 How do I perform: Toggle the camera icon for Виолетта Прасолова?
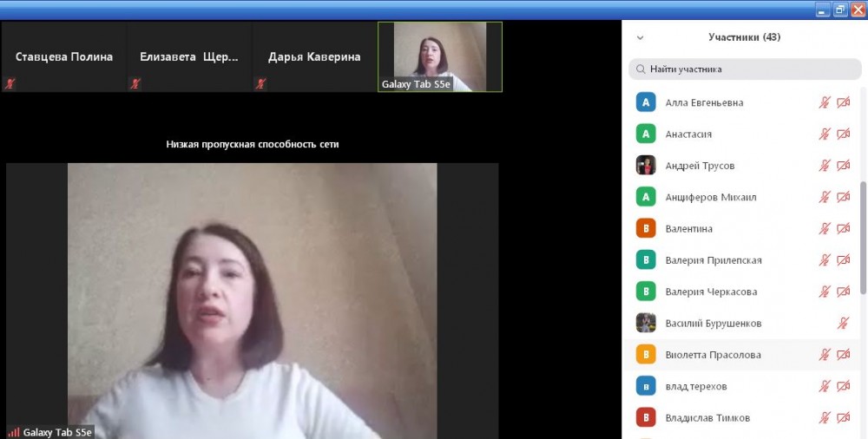[843, 355]
